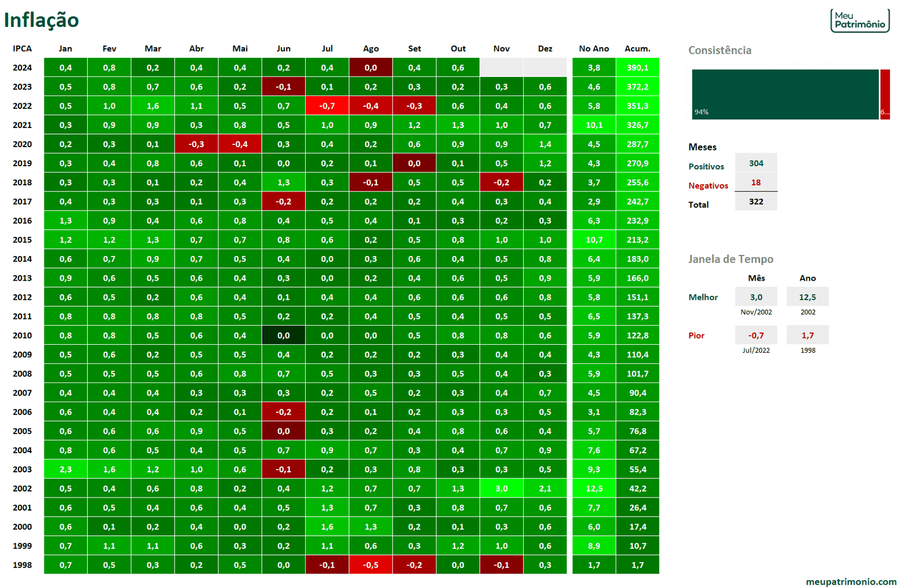Click the 2023 accumulated value 372,2

(x=638, y=86)
